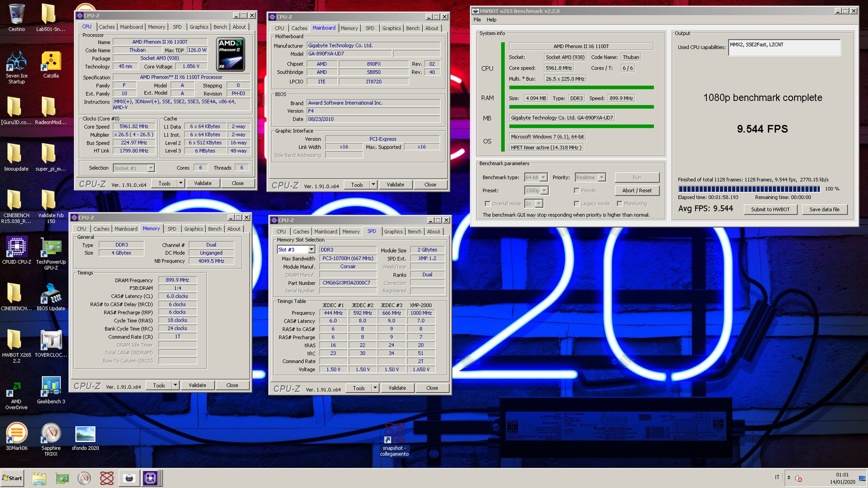Screen dimensions: 868x488
Task: Launch Seven Ice Startup desktop shortcut
Action: pyautogui.click(x=16, y=67)
